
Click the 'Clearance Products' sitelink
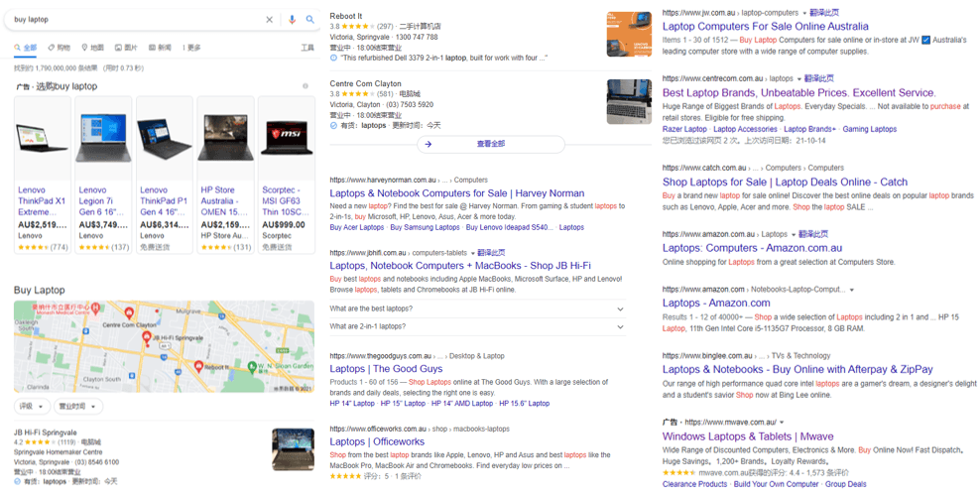[x=694, y=484]
